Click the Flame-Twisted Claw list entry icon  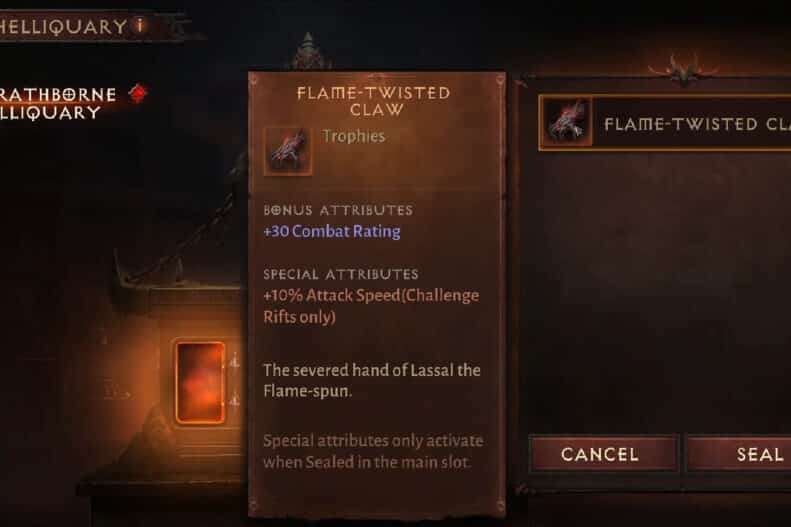click(x=566, y=123)
